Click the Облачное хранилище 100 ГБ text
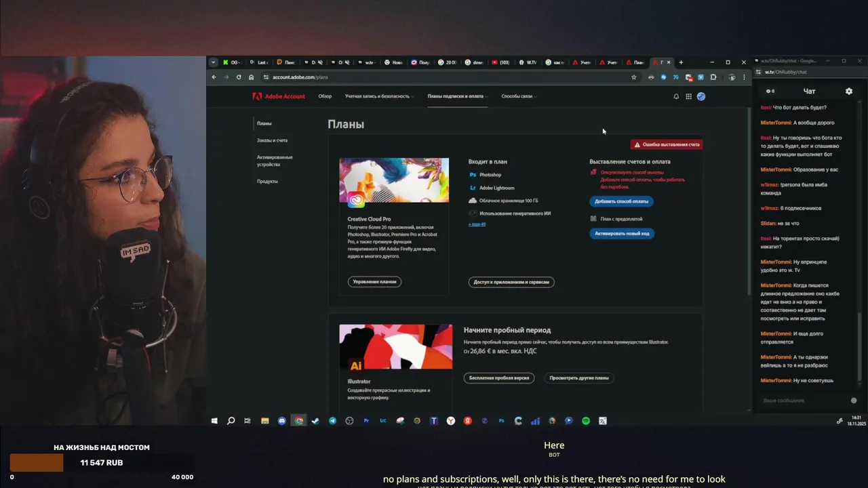 click(509, 201)
